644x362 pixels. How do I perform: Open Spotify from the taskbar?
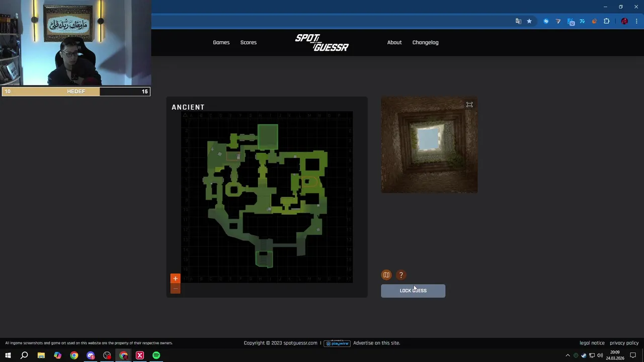pyautogui.click(x=156, y=355)
